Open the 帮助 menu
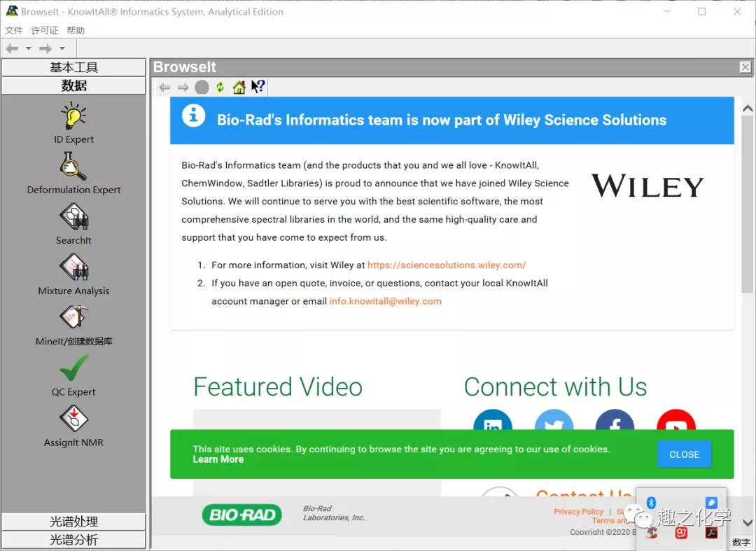The height and width of the screenshot is (551, 756). point(76,30)
